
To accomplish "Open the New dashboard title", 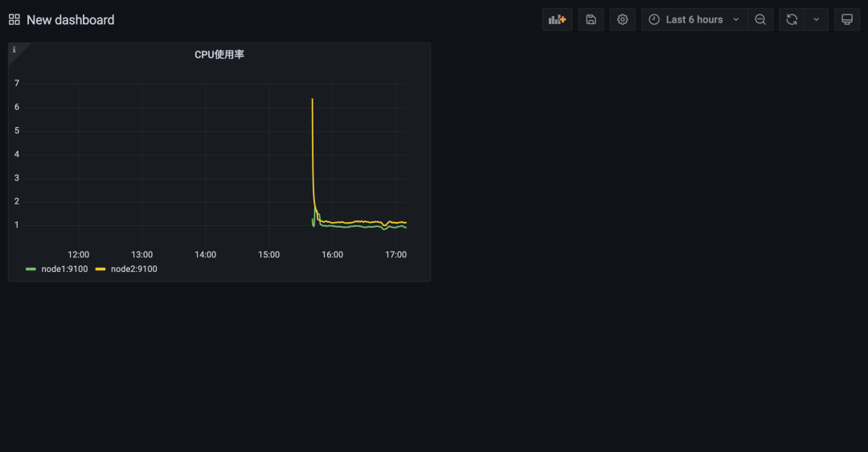I will pyautogui.click(x=70, y=20).
